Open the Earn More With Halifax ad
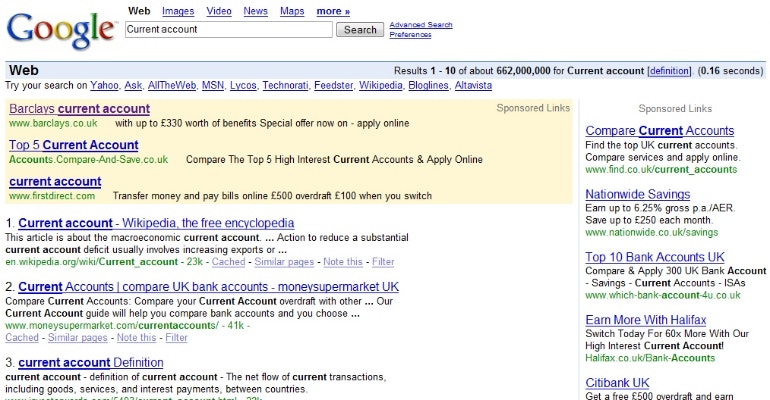 coord(649,319)
